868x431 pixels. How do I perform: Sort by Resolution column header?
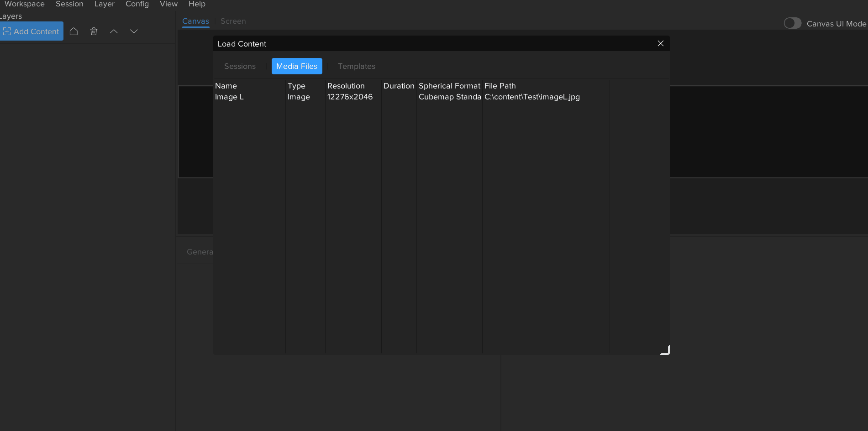(x=346, y=86)
